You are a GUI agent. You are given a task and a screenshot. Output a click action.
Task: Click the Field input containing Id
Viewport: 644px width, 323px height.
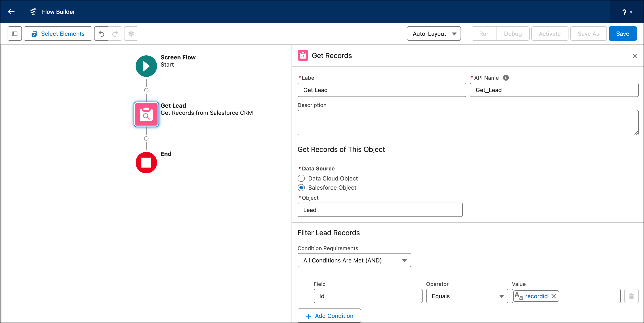click(368, 296)
